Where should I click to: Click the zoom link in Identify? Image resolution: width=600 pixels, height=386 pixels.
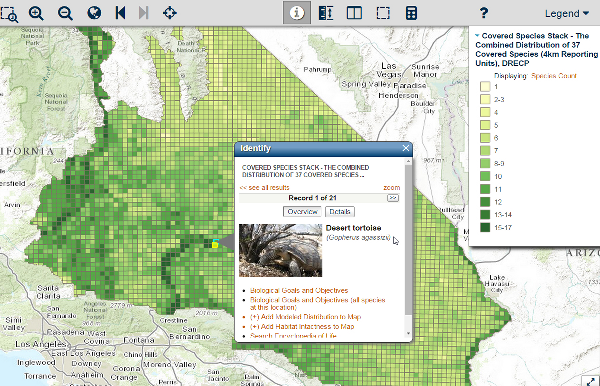point(391,187)
